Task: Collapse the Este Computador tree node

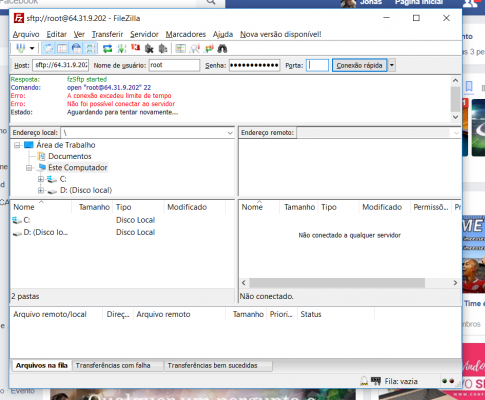Action: tap(29, 168)
